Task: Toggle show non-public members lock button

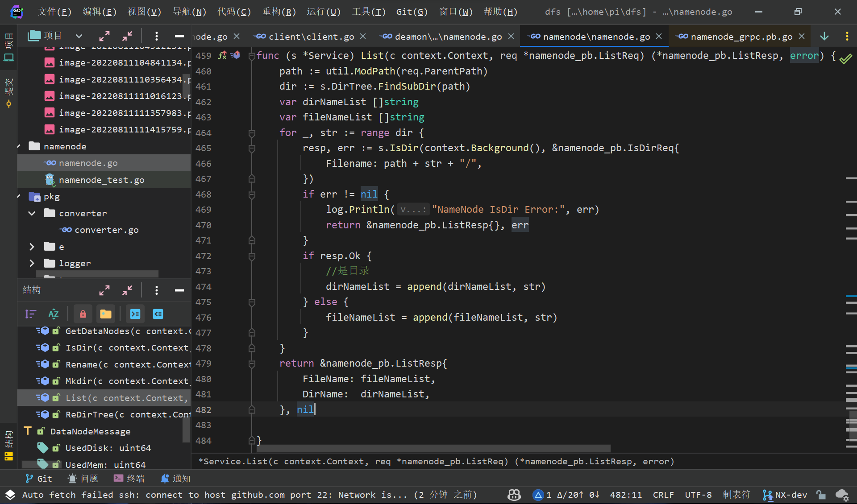Action: coord(83,314)
